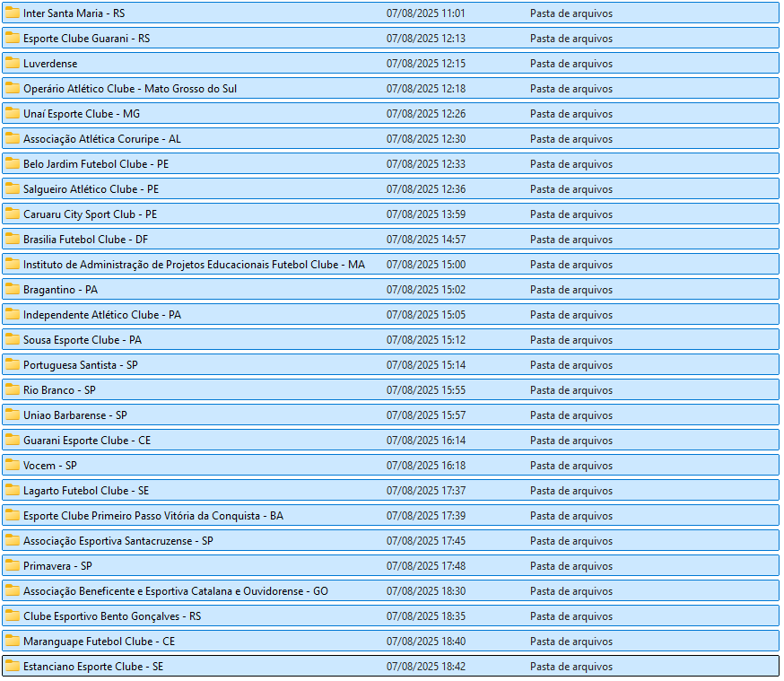The height and width of the screenshot is (681, 784).
Task: Select the date 07/08/2025 12:30
Action: [425, 139]
